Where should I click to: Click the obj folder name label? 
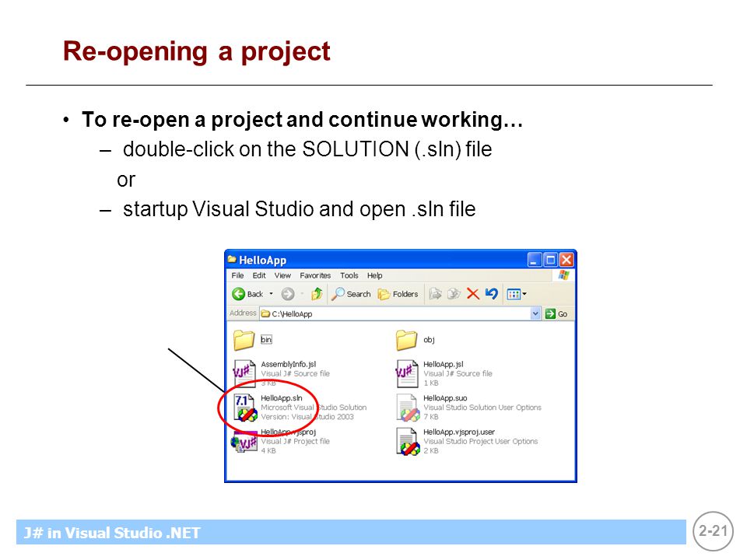point(429,340)
